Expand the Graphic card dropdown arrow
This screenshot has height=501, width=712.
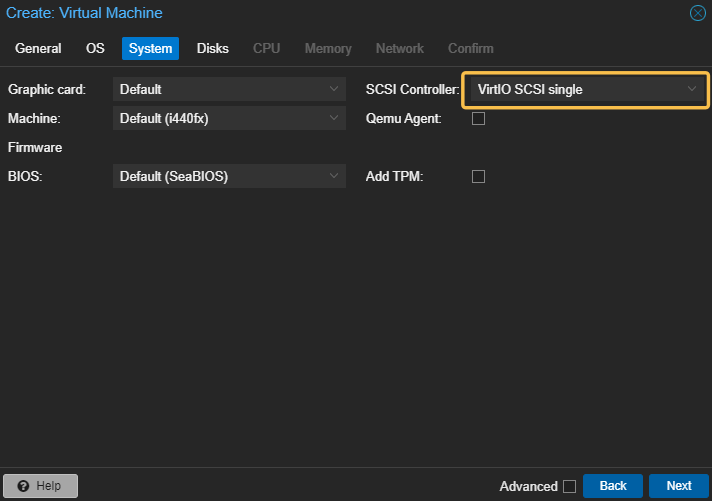coord(334,89)
